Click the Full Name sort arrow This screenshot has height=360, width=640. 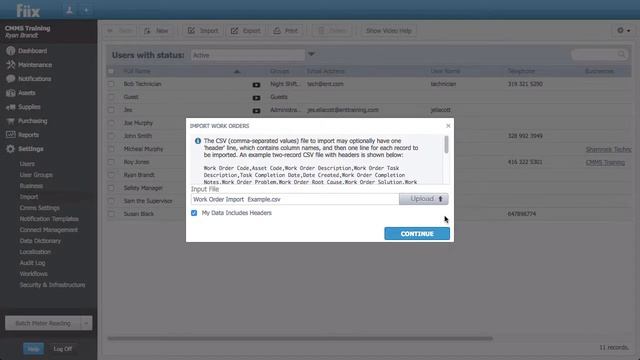[x=237, y=71]
